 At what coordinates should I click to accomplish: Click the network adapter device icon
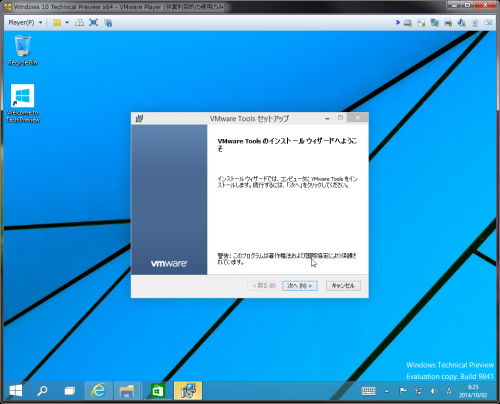pos(435,23)
